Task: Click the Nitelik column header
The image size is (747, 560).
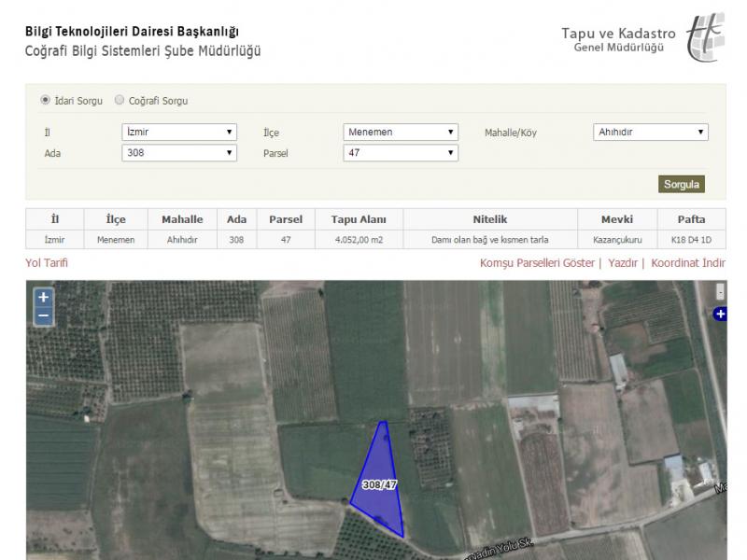Action: click(x=489, y=219)
